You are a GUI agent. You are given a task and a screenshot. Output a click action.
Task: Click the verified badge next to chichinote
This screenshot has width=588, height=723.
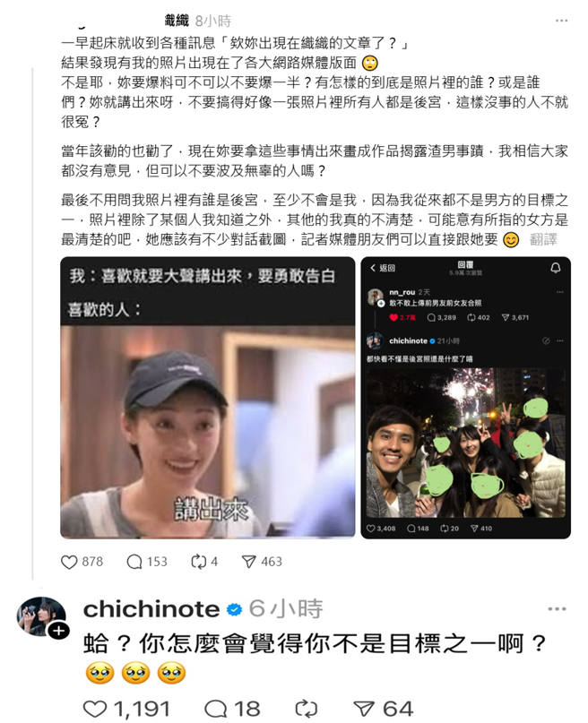pos(234,609)
